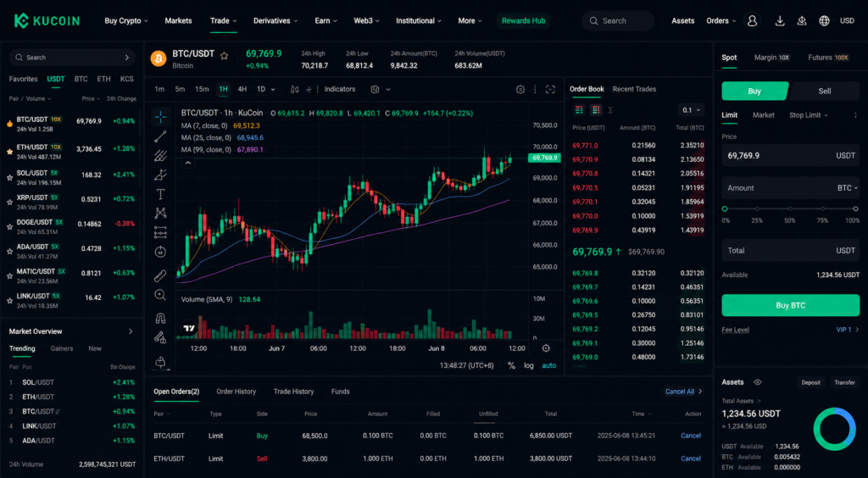Set amount slider to 25%
This screenshot has width=868, height=478.
[x=757, y=209]
